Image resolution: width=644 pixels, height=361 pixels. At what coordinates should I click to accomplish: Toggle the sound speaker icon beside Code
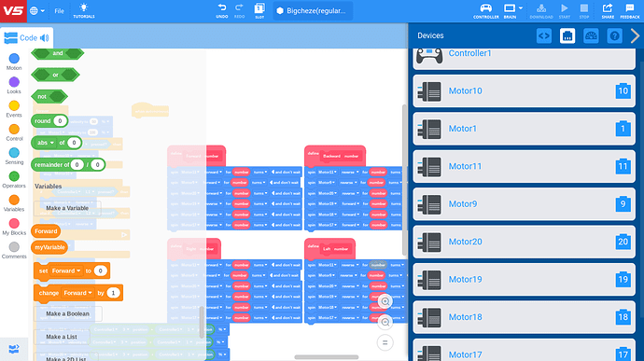tap(45, 38)
